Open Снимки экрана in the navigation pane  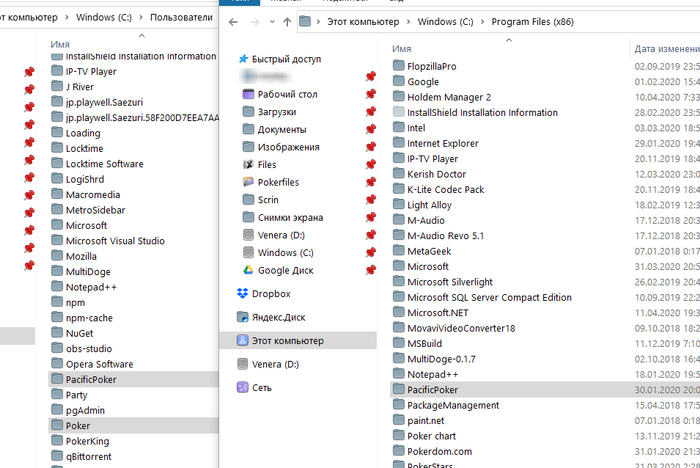(x=290, y=217)
